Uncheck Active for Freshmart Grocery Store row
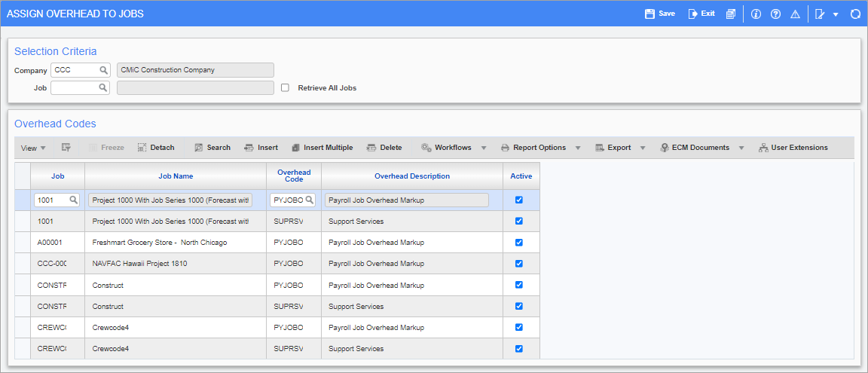This screenshot has height=373, width=868. tap(518, 243)
